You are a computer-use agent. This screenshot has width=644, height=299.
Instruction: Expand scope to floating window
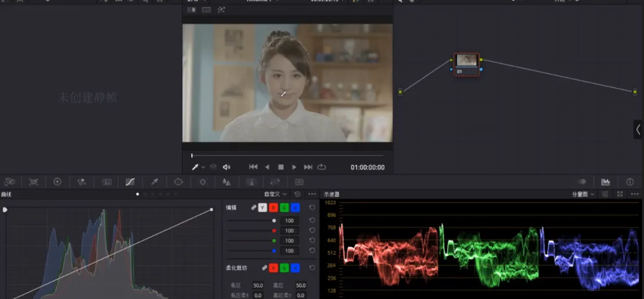coord(620,194)
